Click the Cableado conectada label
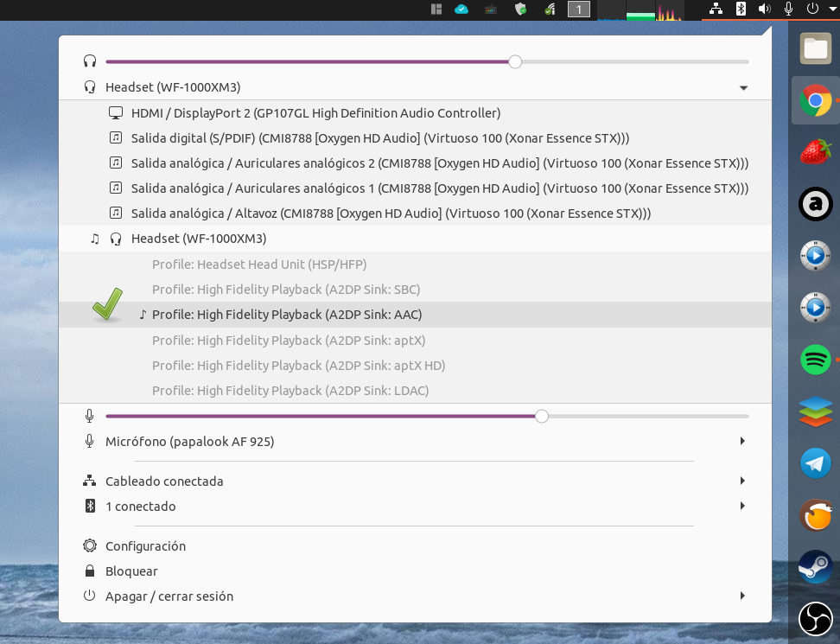This screenshot has height=644, width=840. click(164, 481)
